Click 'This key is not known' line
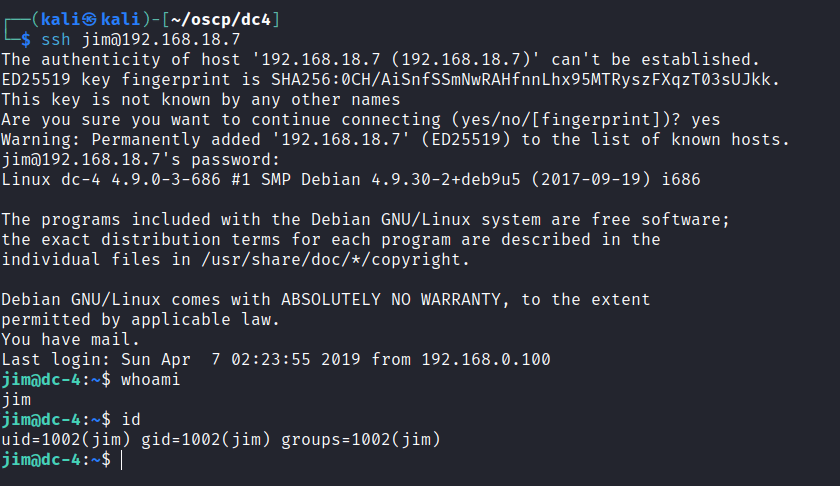 [200, 100]
